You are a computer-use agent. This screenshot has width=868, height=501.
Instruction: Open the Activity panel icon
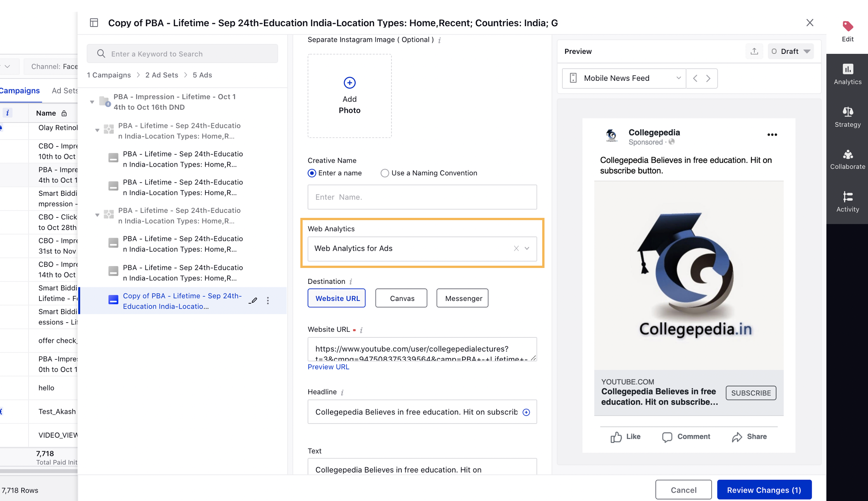point(847,197)
